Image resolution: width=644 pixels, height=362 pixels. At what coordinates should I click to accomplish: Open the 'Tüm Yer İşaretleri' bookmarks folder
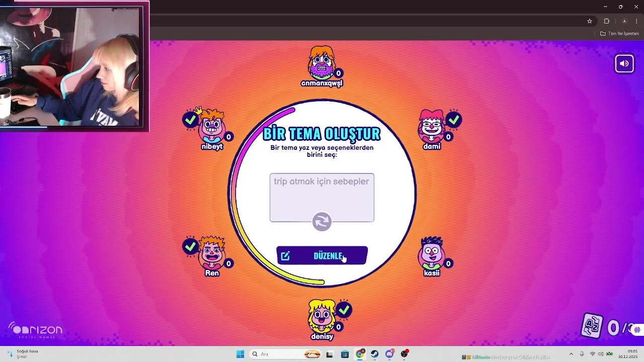tap(620, 34)
